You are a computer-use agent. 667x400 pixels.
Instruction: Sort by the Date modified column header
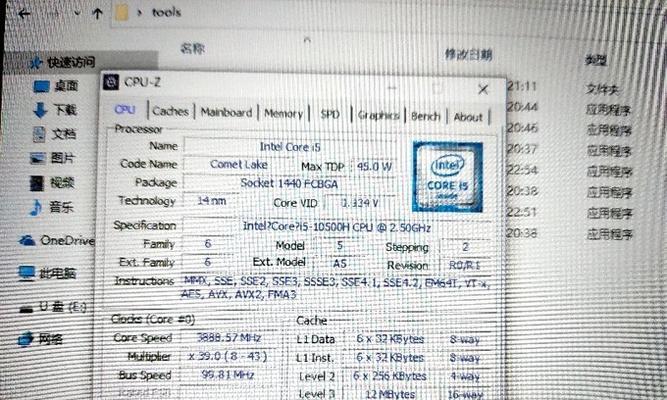pyautogui.click(x=468, y=54)
